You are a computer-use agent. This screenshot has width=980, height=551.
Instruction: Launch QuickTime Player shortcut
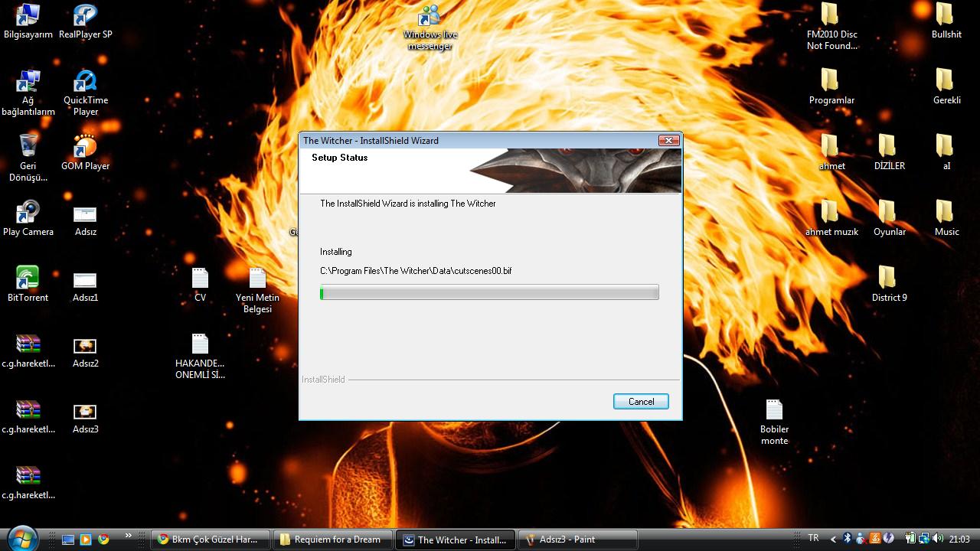coord(86,93)
